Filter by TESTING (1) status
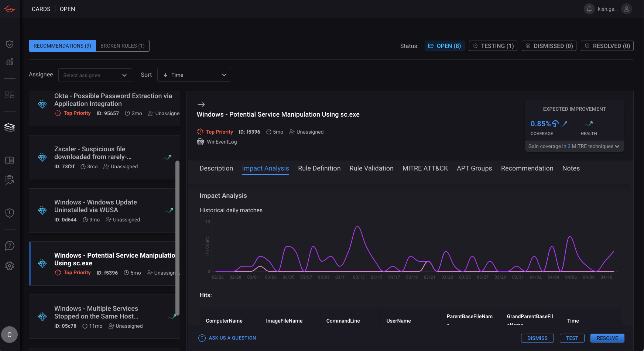644x351 pixels. tap(493, 46)
